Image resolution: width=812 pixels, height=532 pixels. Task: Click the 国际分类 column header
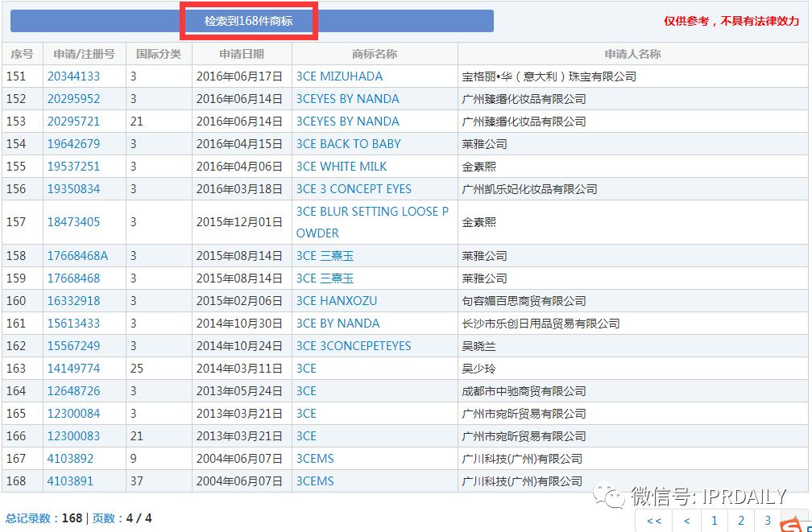point(159,54)
